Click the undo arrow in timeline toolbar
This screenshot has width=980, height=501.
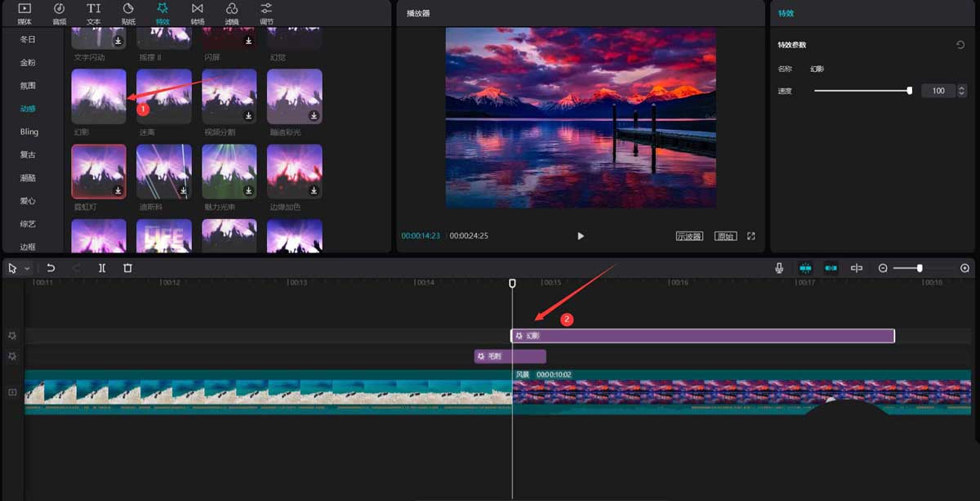(51, 268)
